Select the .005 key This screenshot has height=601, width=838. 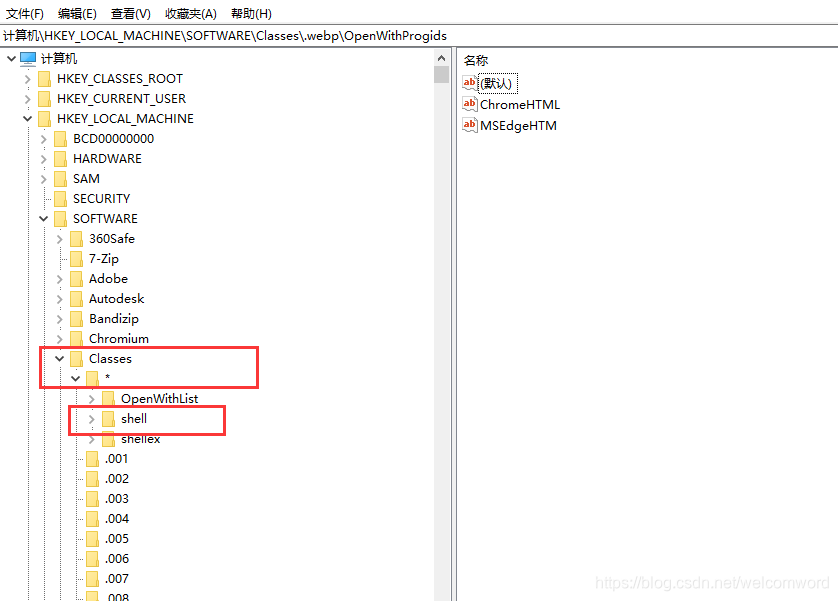117,538
